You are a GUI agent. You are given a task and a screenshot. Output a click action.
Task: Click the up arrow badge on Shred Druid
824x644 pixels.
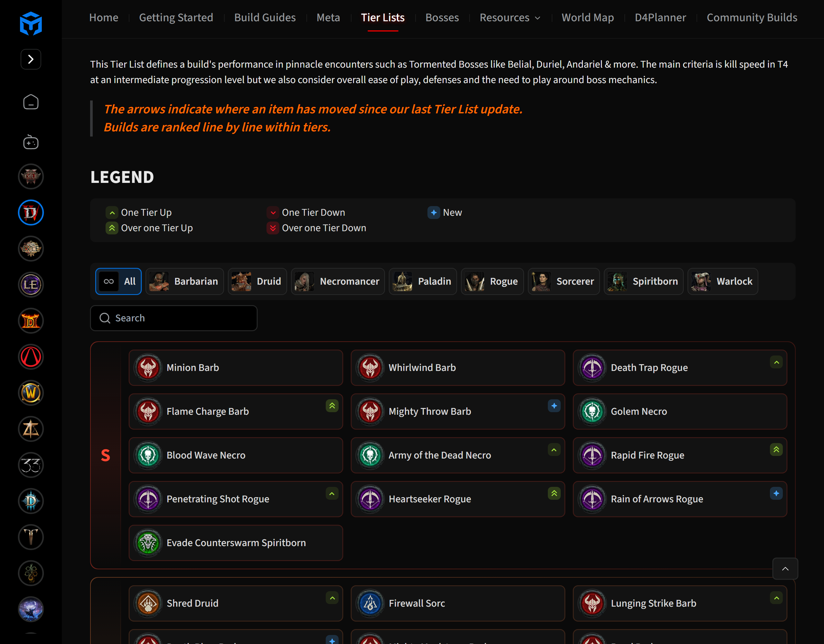click(332, 598)
